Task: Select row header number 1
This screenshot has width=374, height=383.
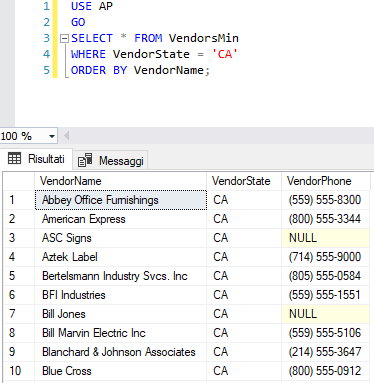Action: [x=19, y=200]
